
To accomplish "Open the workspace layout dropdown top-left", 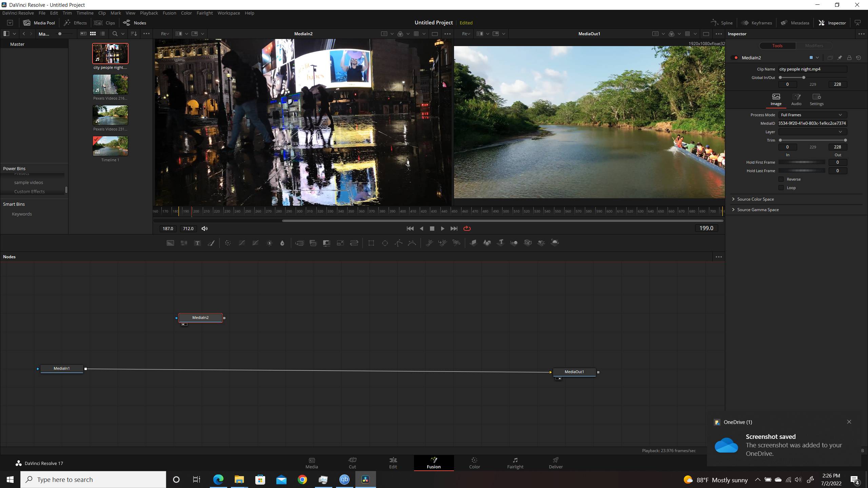I will [10, 23].
